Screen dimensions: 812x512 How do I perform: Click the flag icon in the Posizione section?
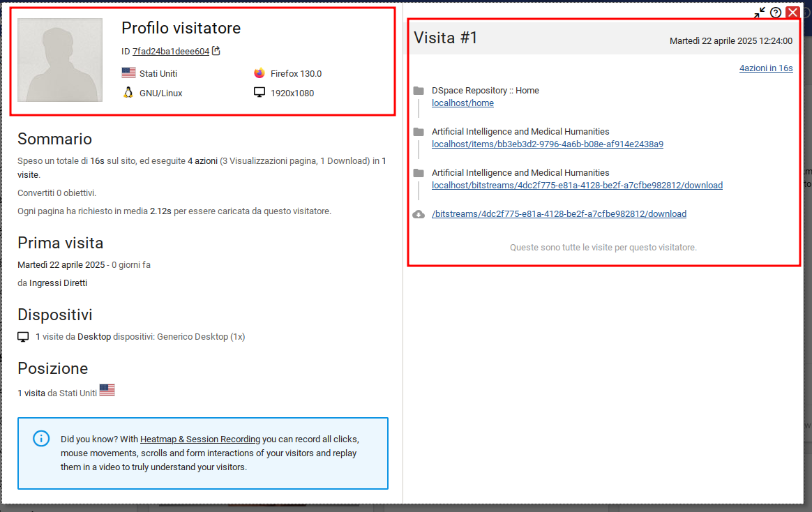point(107,391)
